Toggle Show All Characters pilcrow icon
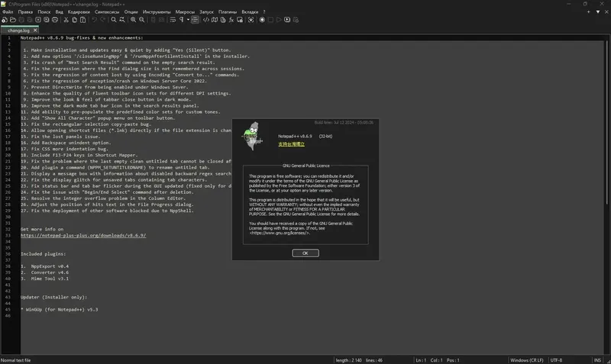This screenshot has height=364, width=611. pos(181,20)
